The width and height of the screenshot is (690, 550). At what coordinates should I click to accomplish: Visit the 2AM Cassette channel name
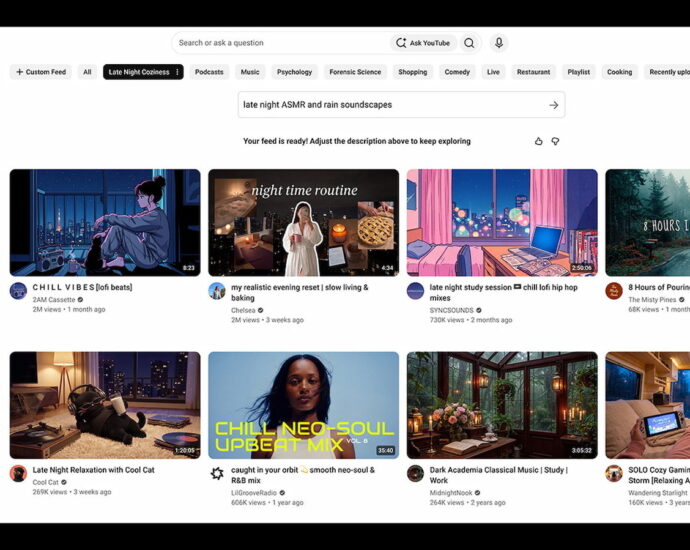point(54,300)
